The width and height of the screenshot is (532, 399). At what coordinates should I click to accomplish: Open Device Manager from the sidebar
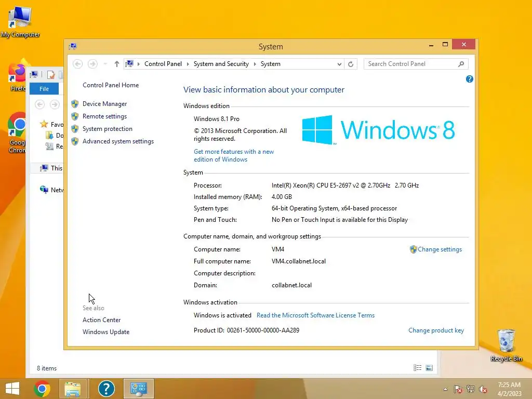point(104,104)
